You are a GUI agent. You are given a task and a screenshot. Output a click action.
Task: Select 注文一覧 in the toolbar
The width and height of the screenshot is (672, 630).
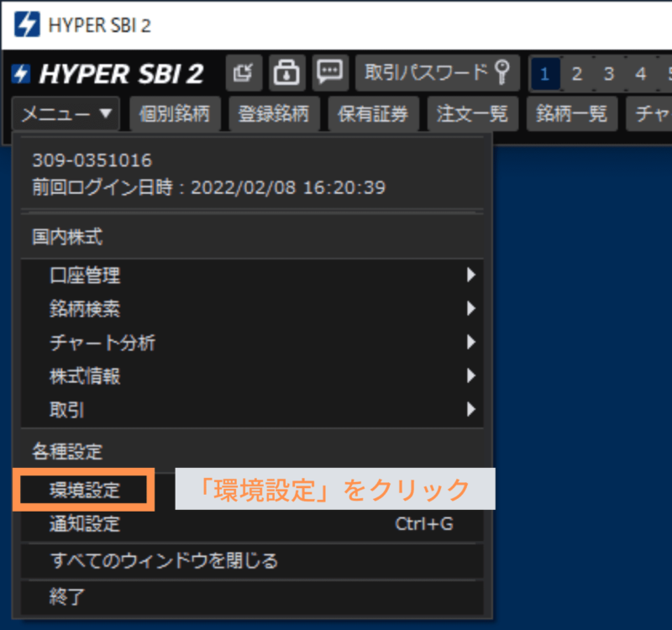(473, 113)
